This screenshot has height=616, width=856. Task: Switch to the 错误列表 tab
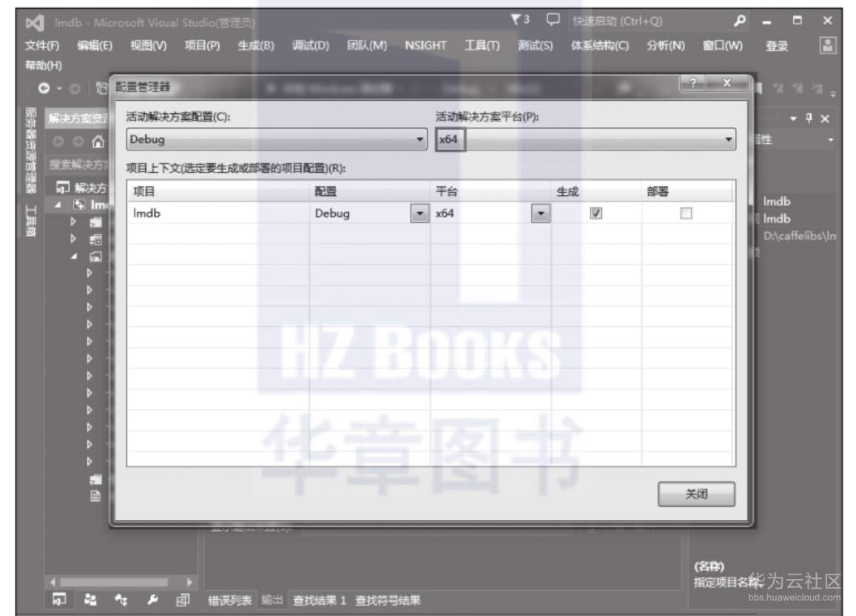[230, 600]
